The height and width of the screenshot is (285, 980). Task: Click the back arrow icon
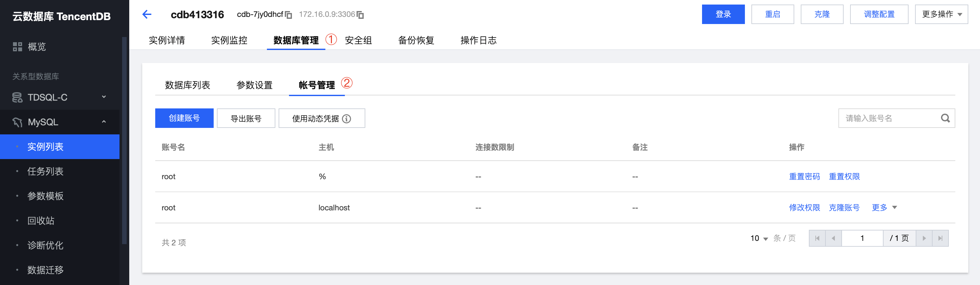[147, 15]
